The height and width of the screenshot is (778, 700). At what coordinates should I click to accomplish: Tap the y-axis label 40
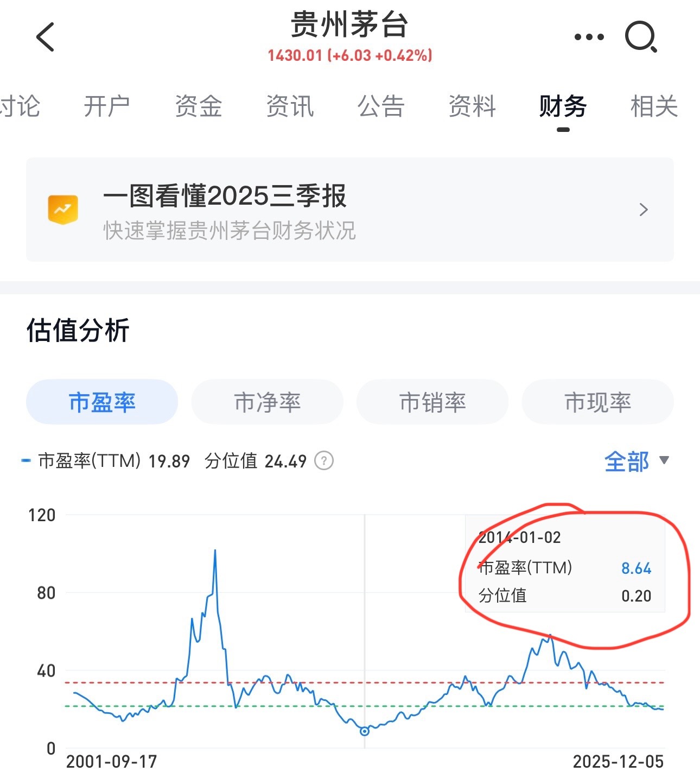(46, 671)
